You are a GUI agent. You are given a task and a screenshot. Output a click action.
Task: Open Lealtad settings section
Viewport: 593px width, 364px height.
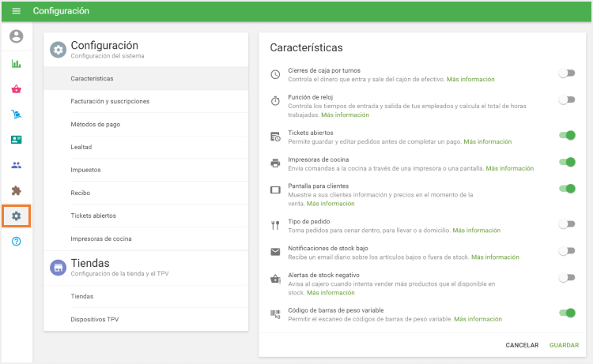click(146, 147)
